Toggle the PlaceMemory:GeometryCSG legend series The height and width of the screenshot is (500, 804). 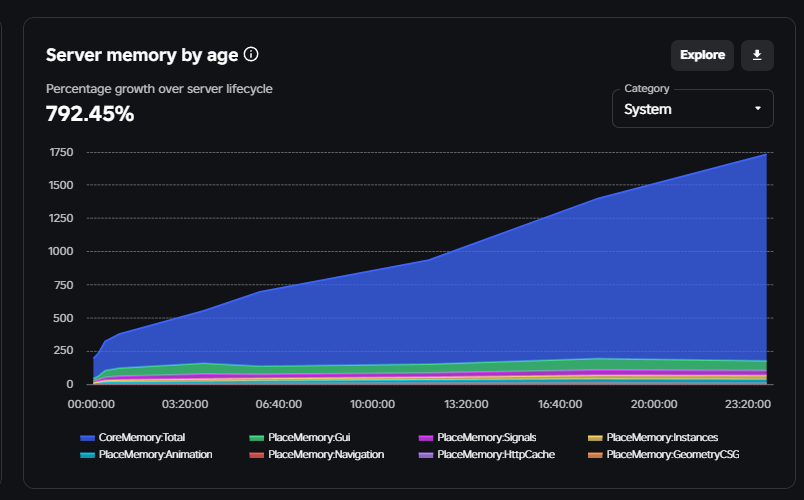tap(664, 454)
